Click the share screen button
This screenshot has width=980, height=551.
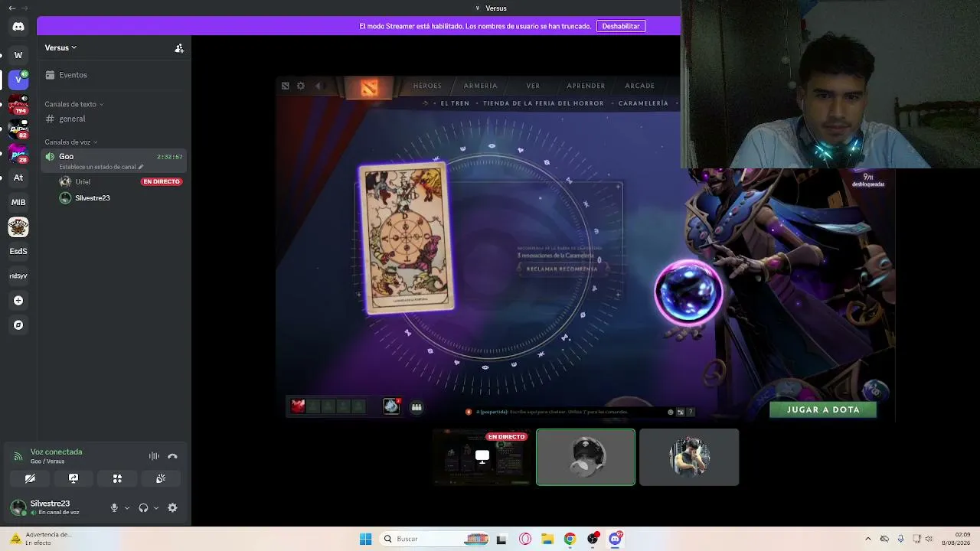click(x=73, y=478)
